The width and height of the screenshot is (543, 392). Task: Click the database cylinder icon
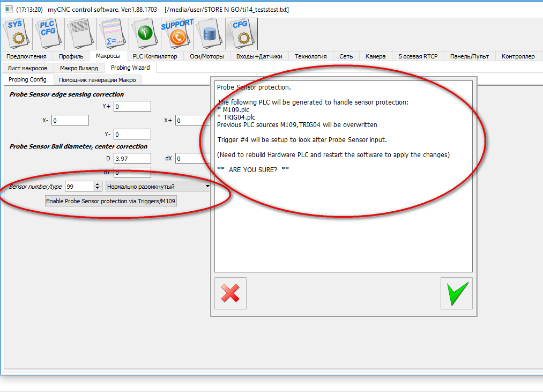point(209,34)
